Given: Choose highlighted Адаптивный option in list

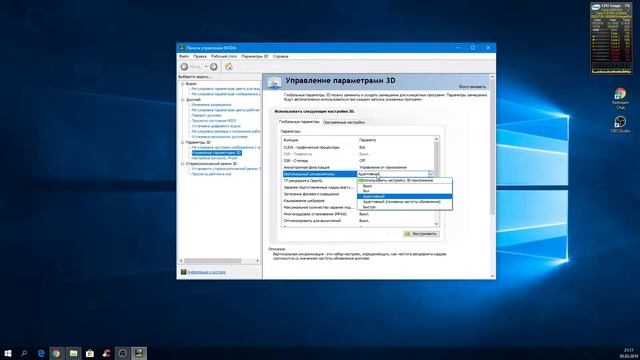Looking at the screenshot, I should click(404, 196).
